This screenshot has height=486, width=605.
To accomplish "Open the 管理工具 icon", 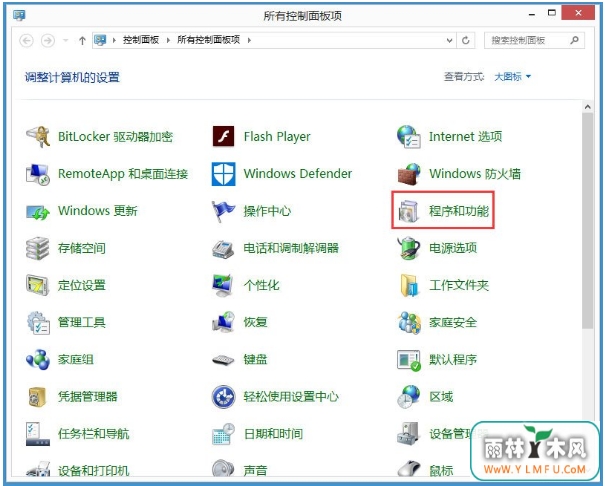I will click(37, 322).
